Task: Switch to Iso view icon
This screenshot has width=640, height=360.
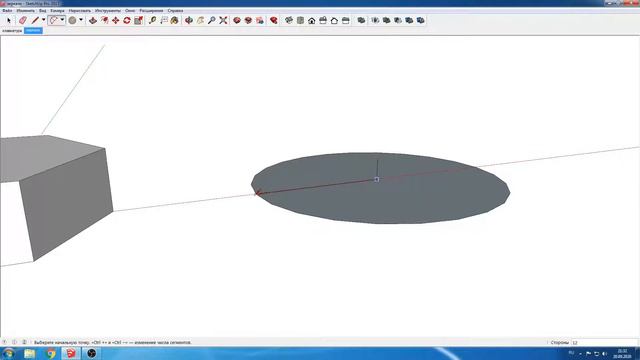Action: coord(289,20)
